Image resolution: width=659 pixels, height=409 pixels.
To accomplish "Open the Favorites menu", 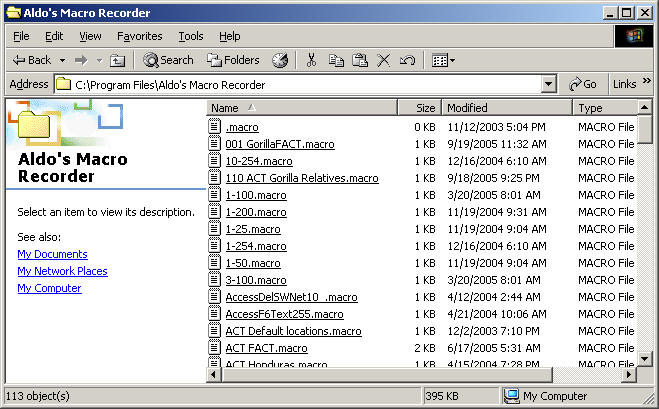I will [140, 36].
